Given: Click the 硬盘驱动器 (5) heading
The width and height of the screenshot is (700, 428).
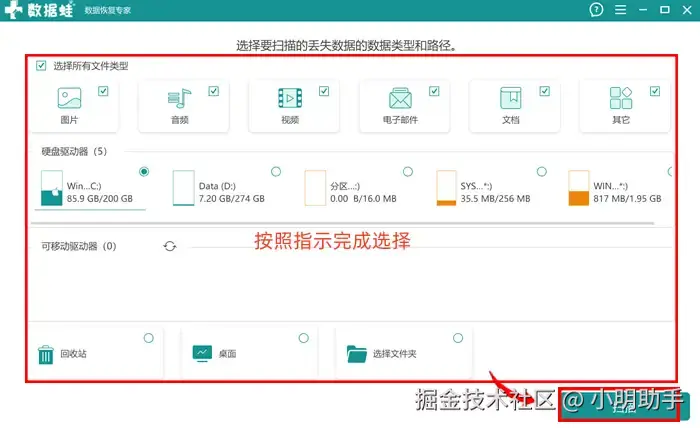Looking at the screenshot, I should pos(74,152).
